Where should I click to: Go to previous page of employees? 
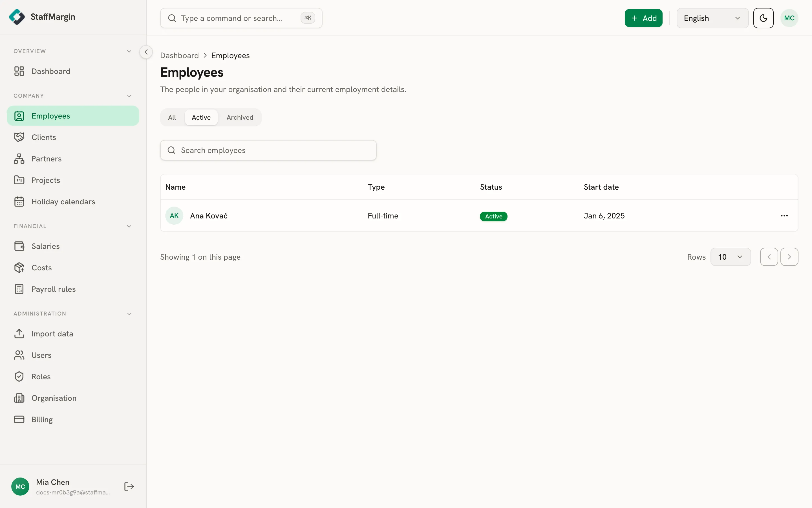[769, 257]
